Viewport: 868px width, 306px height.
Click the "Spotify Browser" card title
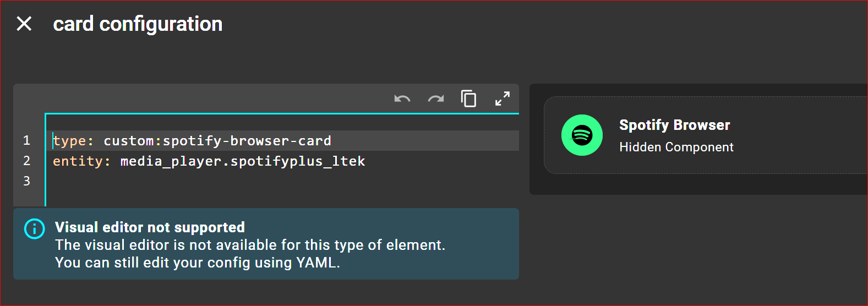(674, 125)
